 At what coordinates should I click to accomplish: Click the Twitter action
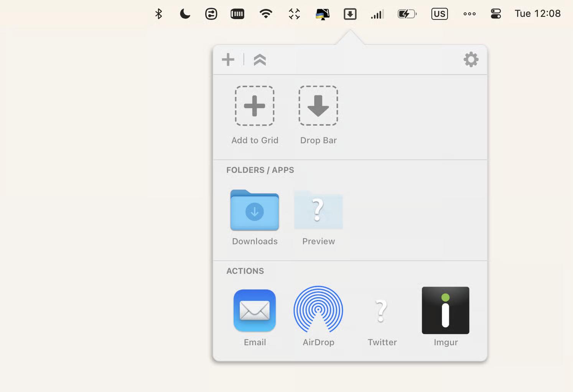[382, 310]
